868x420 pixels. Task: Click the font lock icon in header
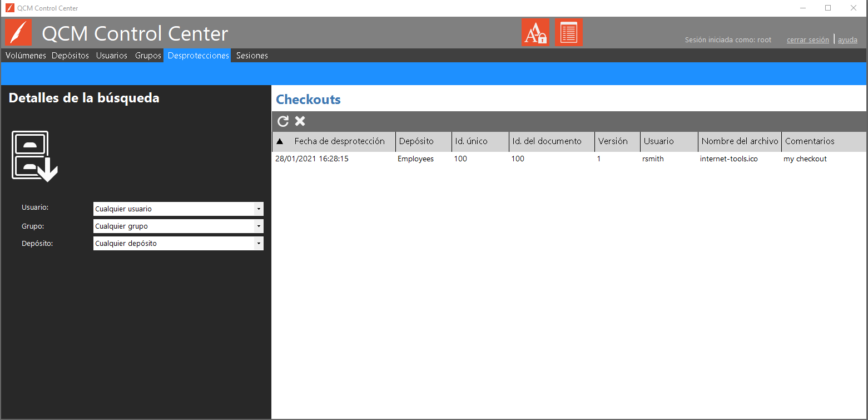[535, 33]
